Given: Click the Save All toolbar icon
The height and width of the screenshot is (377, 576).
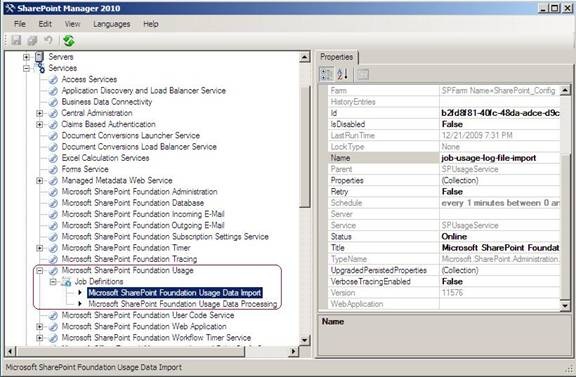Looking at the screenshot, I should coord(32,40).
